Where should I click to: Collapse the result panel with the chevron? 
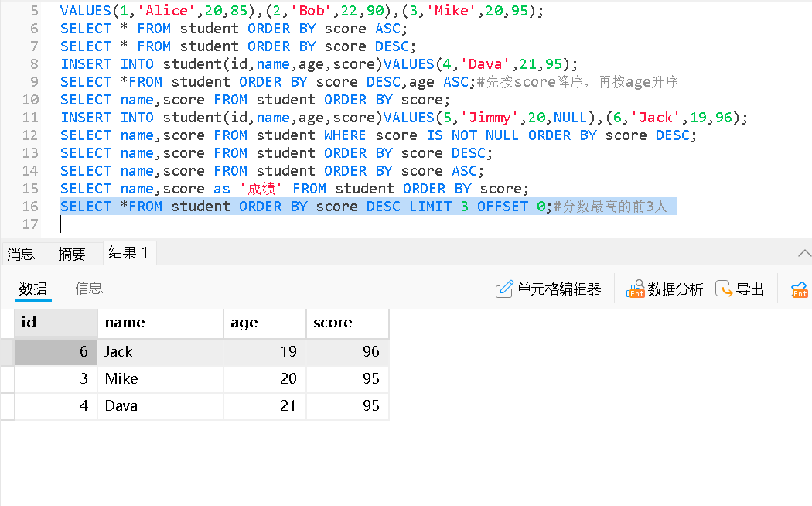804,253
